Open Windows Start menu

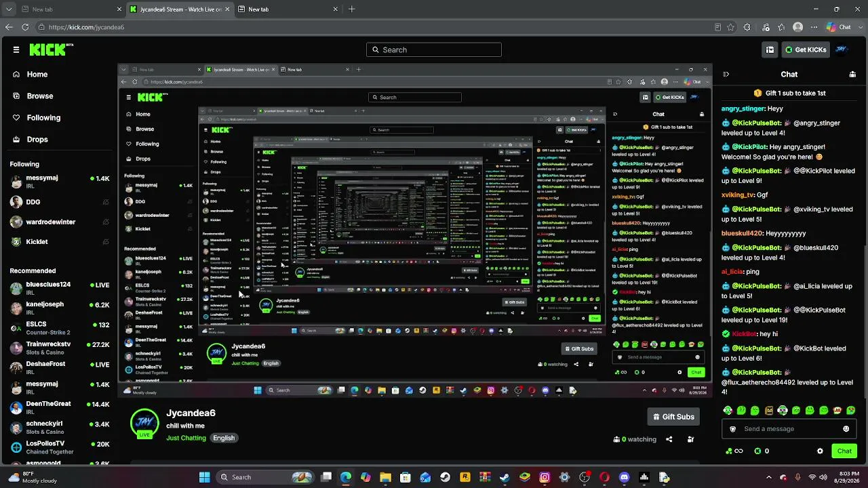pyautogui.click(x=204, y=477)
